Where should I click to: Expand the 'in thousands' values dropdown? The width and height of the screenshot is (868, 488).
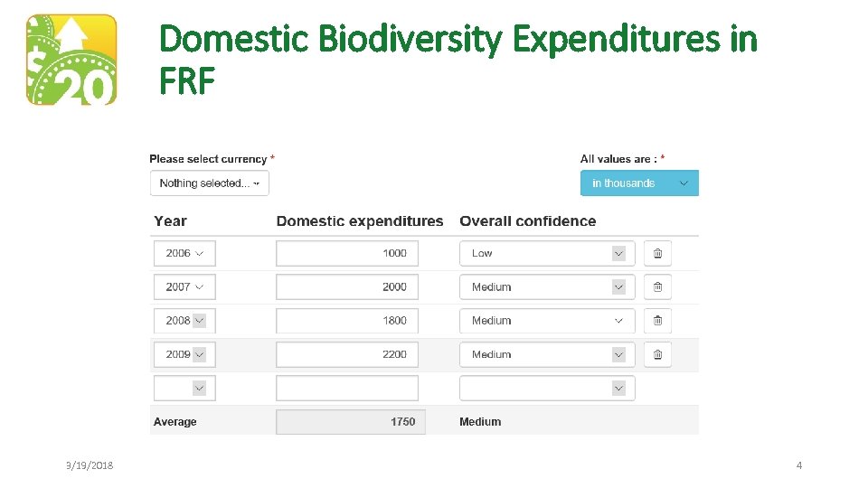click(x=639, y=183)
